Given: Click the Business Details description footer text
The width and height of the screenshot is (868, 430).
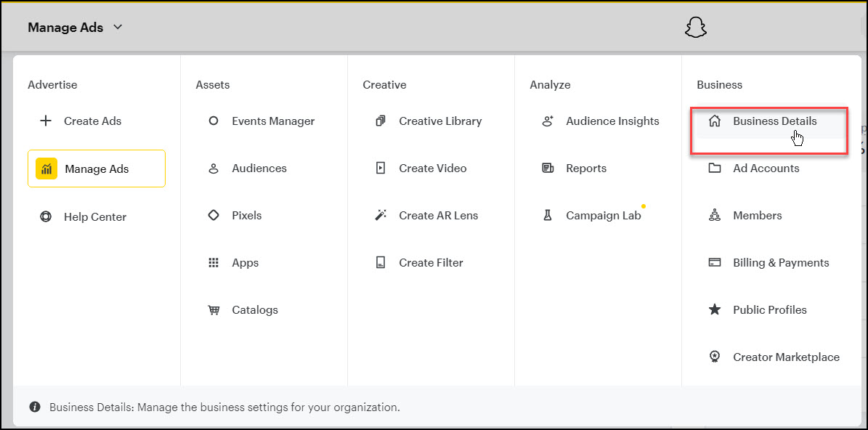Looking at the screenshot, I should coord(224,408).
